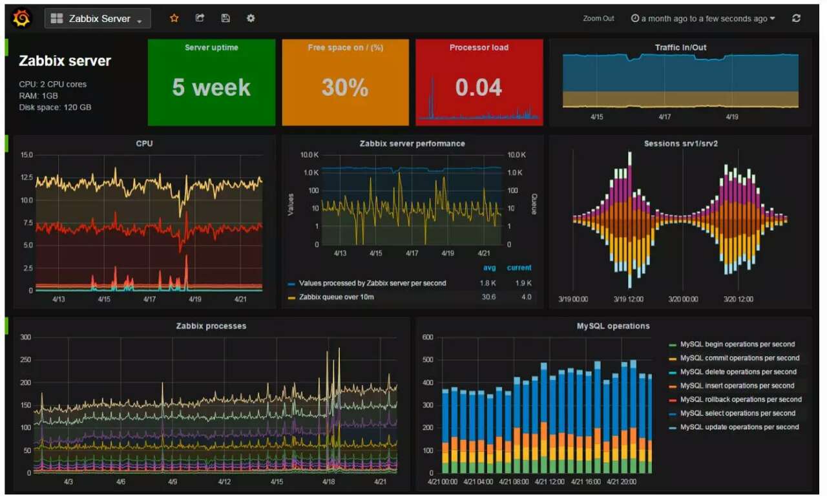Image resolution: width=827 pixels, height=504 pixels.
Task: Open dashboard settings gear
Action: [251, 18]
